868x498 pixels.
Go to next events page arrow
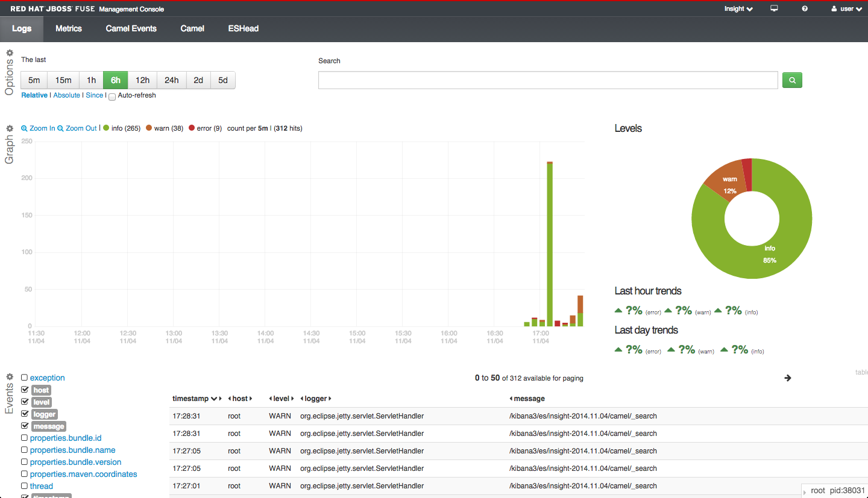[x=787, y=378]
